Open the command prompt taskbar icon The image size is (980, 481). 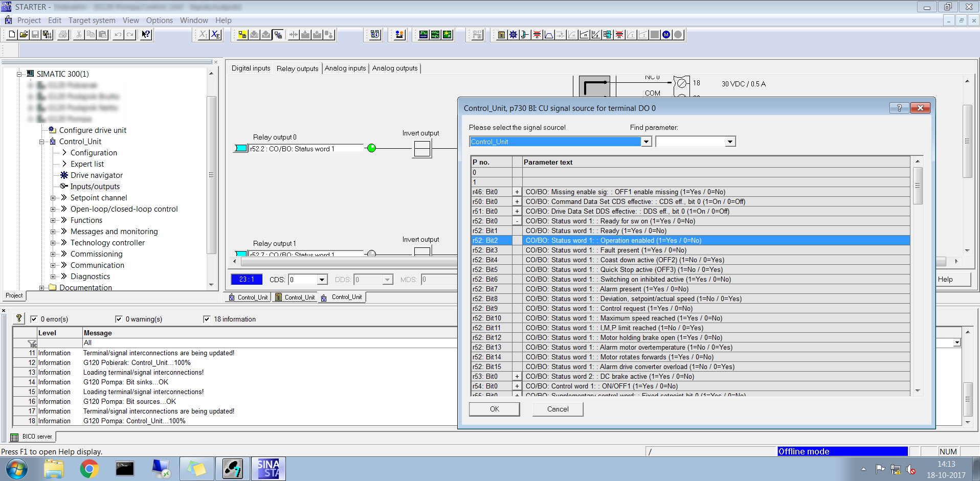pyautogui.click(x=125, y=469)
